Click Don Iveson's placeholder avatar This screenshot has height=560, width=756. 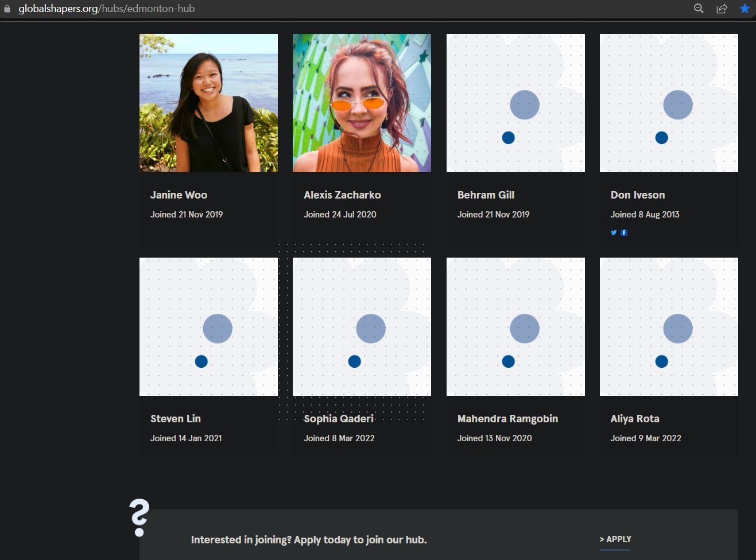pyautogui.click(x=669, y=103)
